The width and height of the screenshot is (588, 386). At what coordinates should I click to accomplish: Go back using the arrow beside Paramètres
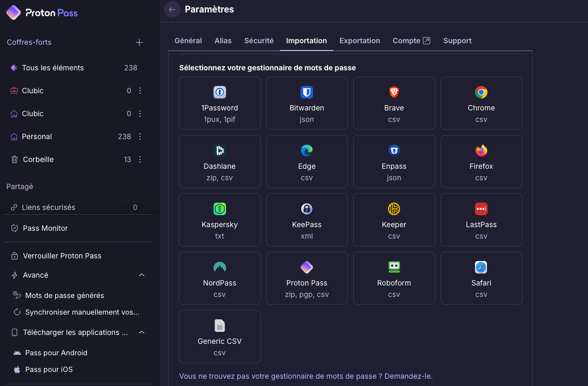[172, 10]
